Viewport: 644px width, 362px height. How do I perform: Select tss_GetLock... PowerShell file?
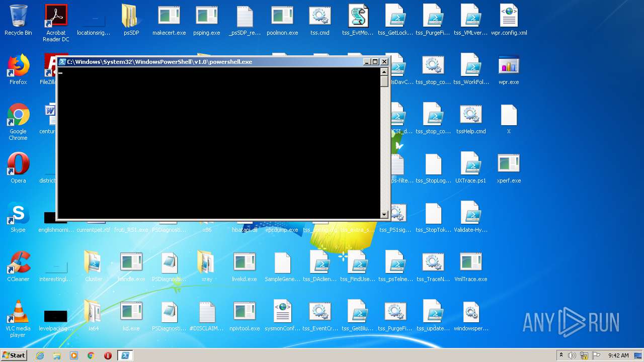[395, 21]
